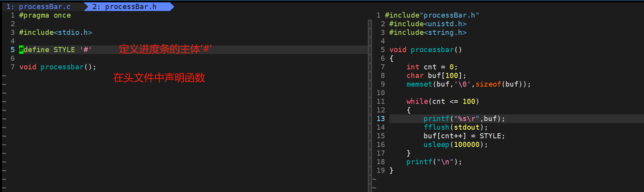Place cursor on '#pragma once' line
Viewport: 644px width, 192px height.
[45, 15]
